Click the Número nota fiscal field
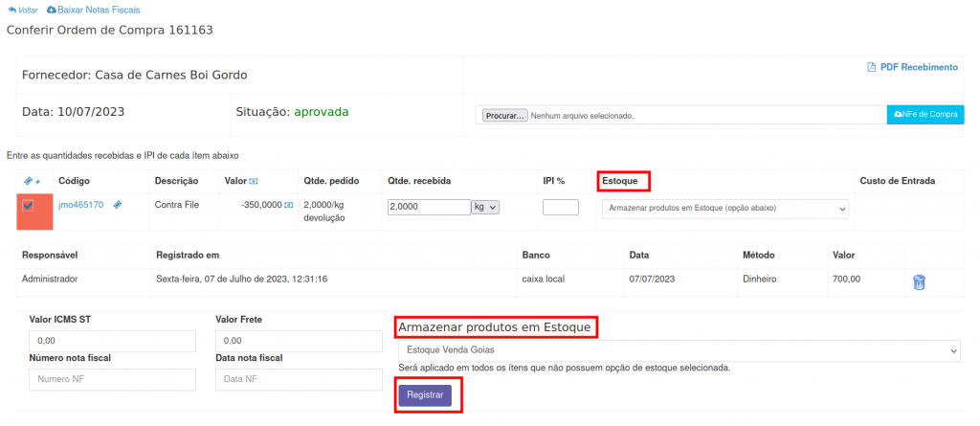This screenshot has height=426, width=980. coord(112,379)
